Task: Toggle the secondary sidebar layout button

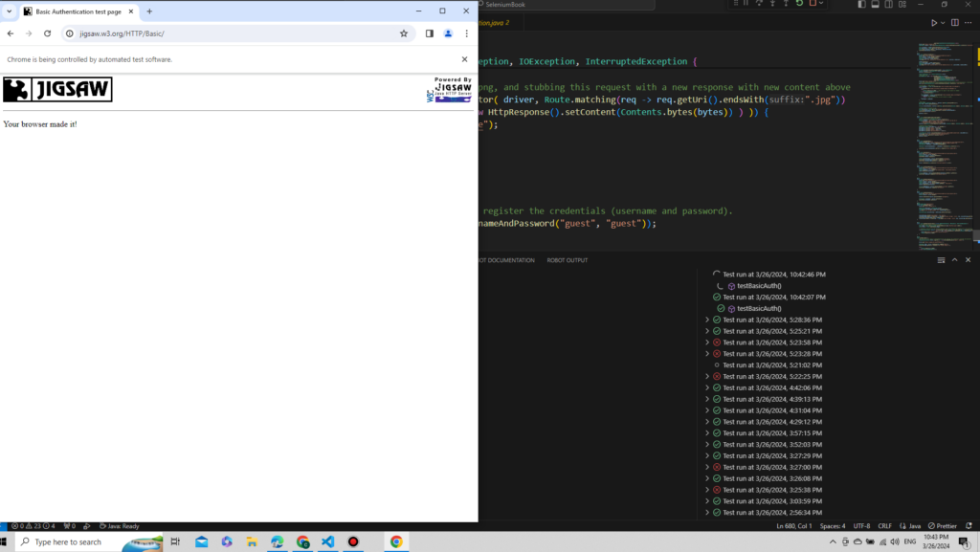Action: [x=886, y=4]
